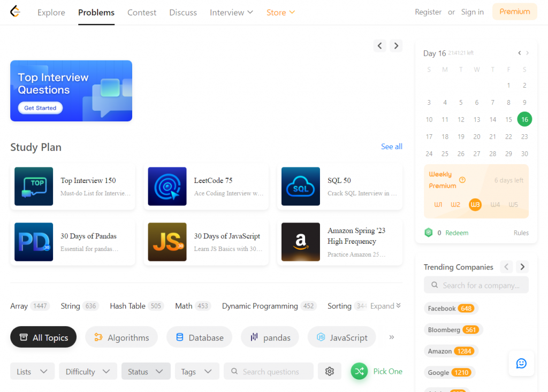The height and width of the screenshot is (392, 548).
Task: Open the SQL 50 cloud icon
Action: [301, 186]
